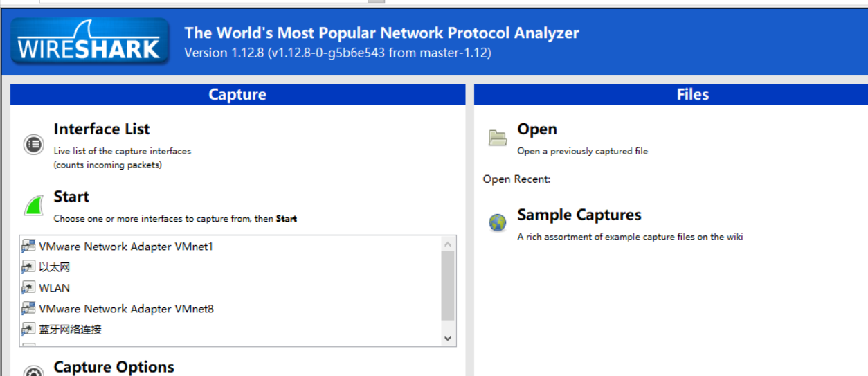Click the Open file link
Viewport: 868px width, 376px height.
coord(537,129)
